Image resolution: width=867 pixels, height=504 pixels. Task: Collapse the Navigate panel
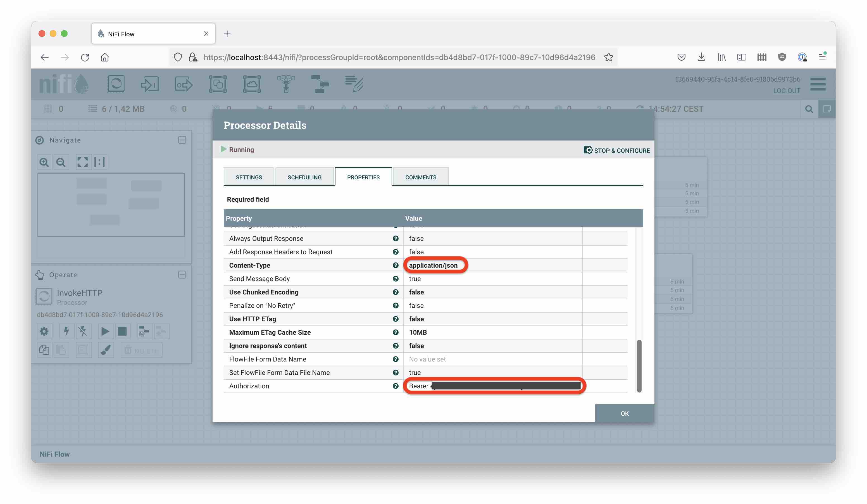tap(182, 140)
